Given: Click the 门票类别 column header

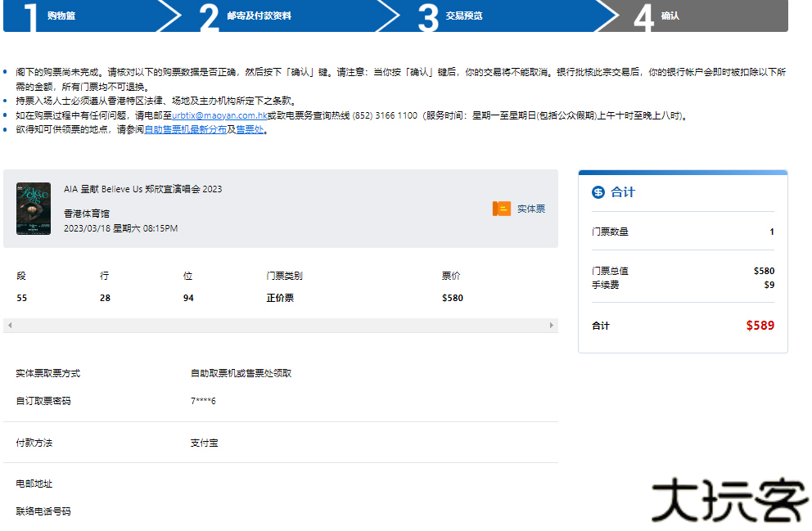Looking at the screenshot, I should 284,276.
